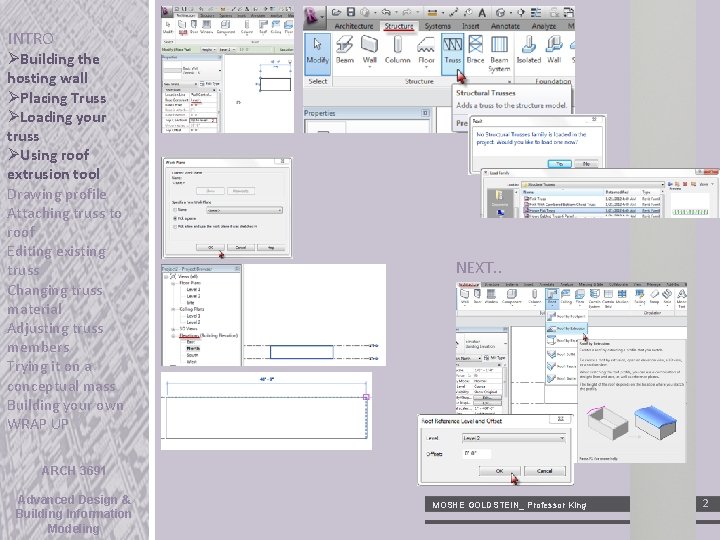720x540 pixels.
Task: Switch to the Insert ribbon tab
Action: (x=470, y=26)
